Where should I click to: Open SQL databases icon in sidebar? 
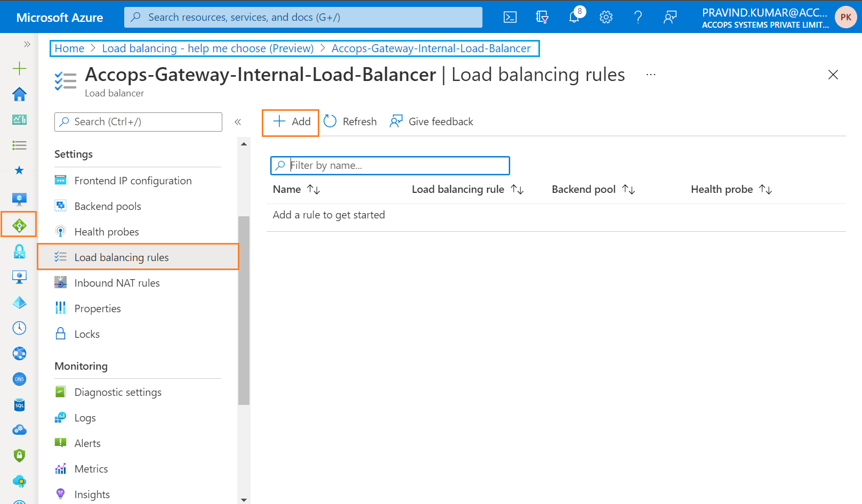[19, 405]
